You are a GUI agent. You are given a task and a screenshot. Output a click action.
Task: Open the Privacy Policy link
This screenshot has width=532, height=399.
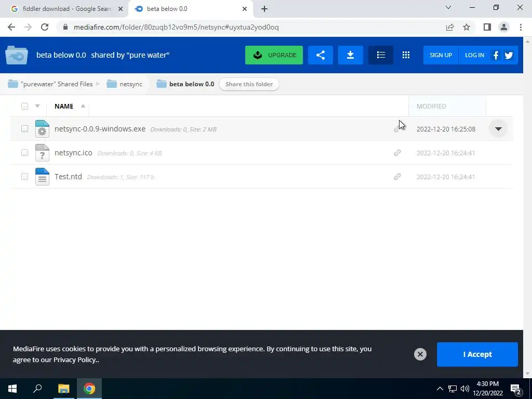75,360
